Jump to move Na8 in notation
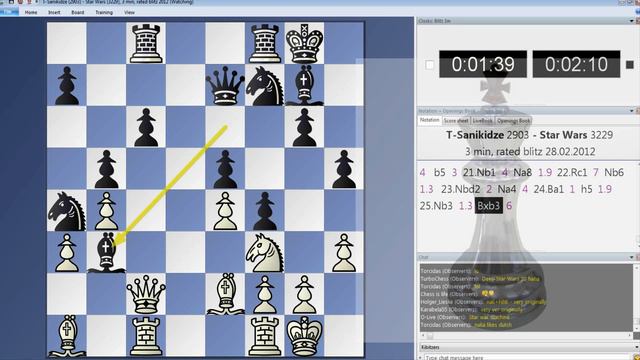Viewport: 640px width, 360px height. pyautogui.click(x=522, y=173)
